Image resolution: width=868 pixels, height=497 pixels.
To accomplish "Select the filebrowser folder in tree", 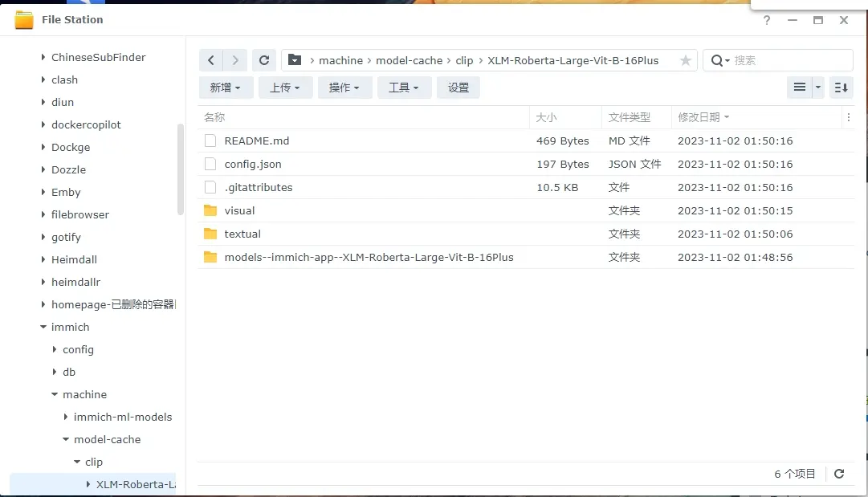I will tap(80, 214).
